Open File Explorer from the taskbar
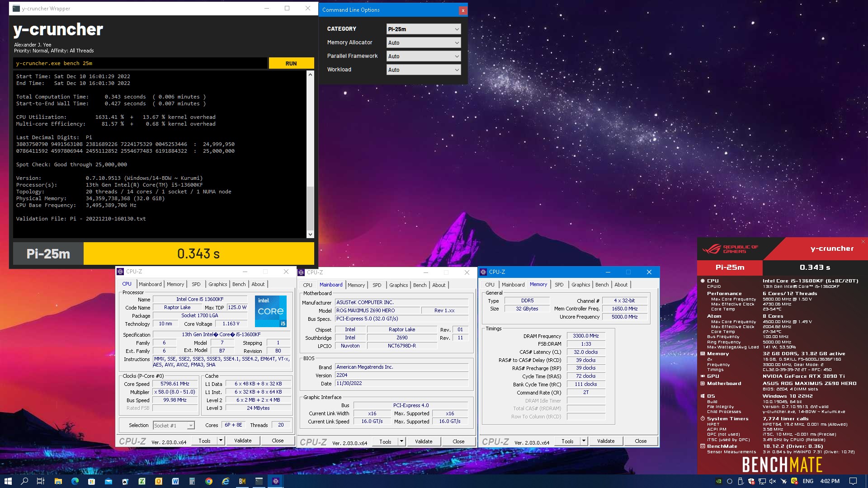 point(58,481)
